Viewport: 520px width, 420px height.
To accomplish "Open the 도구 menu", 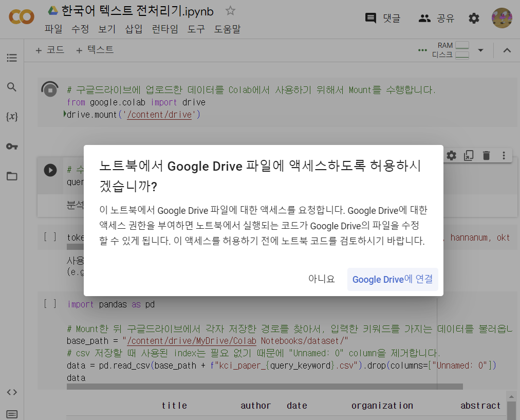I will point(196,29).
